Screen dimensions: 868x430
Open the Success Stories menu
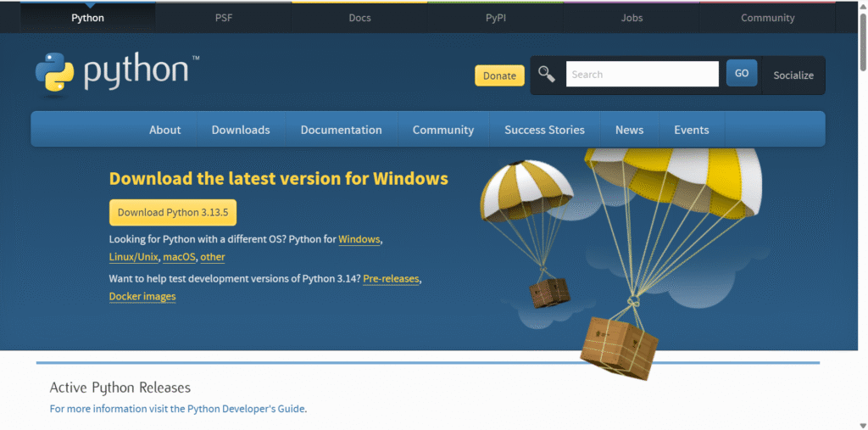click(545, 130)
